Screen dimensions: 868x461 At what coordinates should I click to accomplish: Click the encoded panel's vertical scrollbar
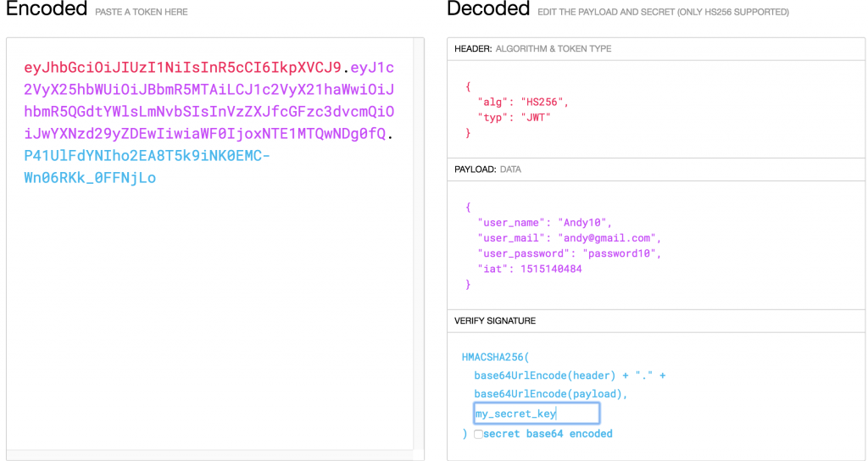[x=418, y=246]
